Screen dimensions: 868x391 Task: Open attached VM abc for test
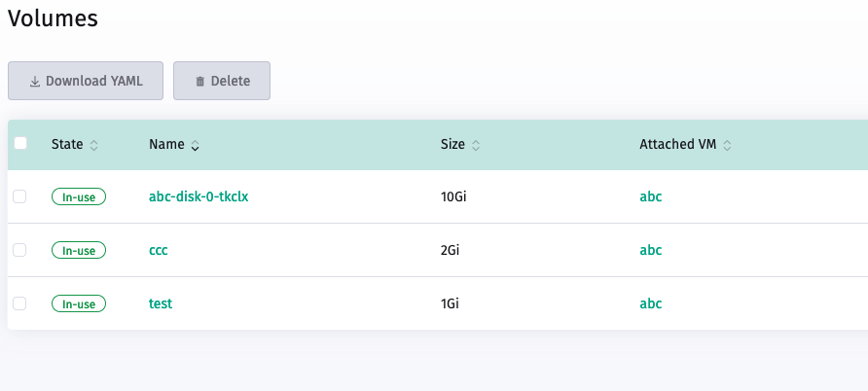pos(650,303)
